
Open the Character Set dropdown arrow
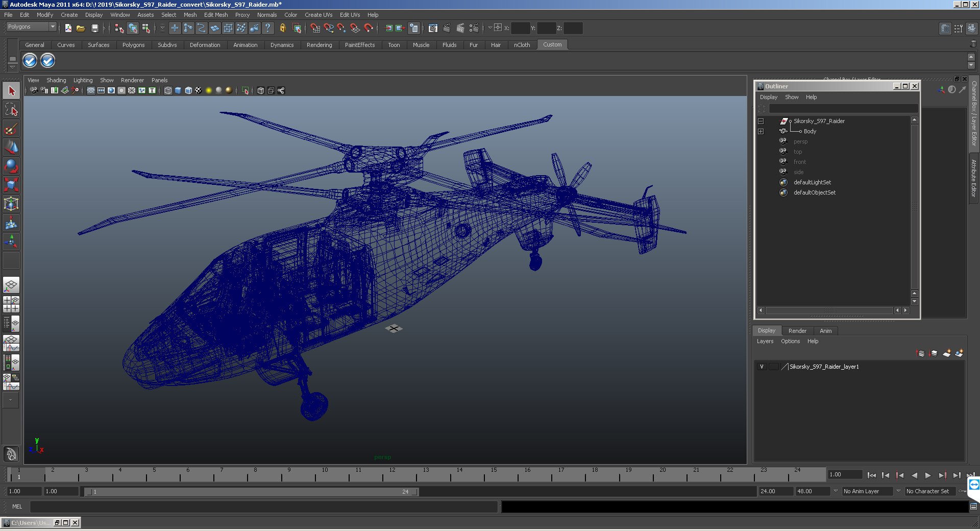point(898,491)
